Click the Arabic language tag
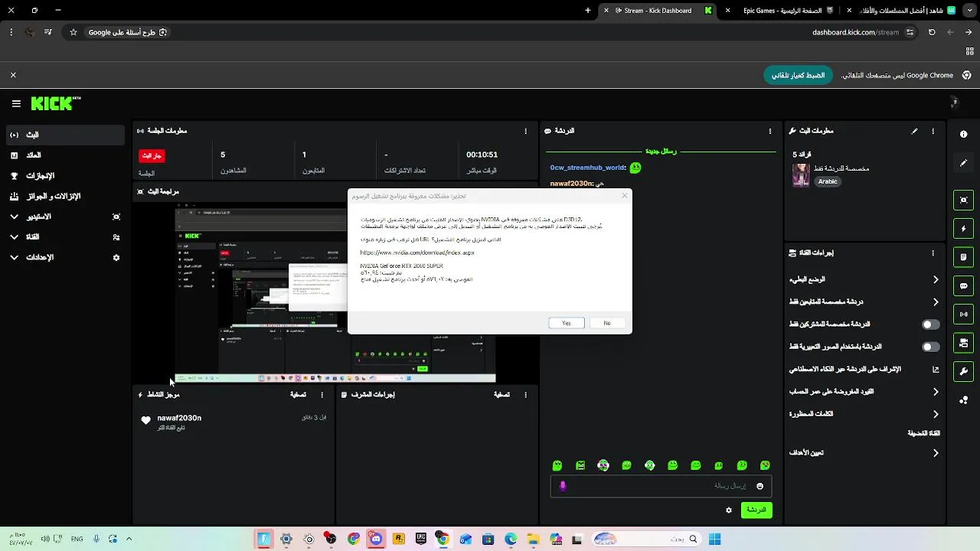Image resolution: width=980 pixels, height=551 pixels. pyautogui.click(x=828, y=181)
